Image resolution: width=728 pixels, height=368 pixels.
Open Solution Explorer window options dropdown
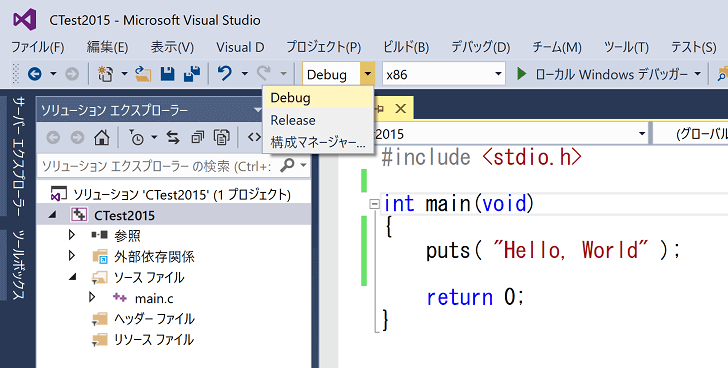coord(258,110)
